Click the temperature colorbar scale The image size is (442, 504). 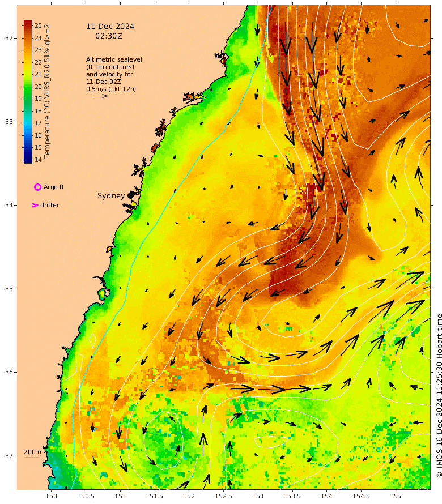coord(28,92)
